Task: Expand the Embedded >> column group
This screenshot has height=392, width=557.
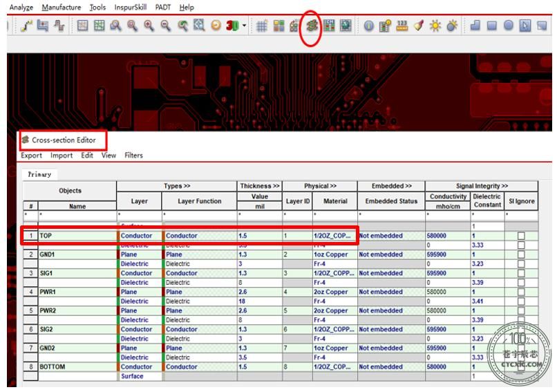Action: (x=391, y=186)
